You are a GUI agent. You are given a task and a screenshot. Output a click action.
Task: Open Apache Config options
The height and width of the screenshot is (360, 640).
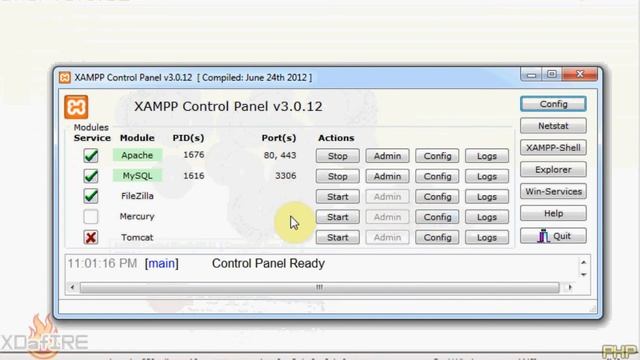437,156
